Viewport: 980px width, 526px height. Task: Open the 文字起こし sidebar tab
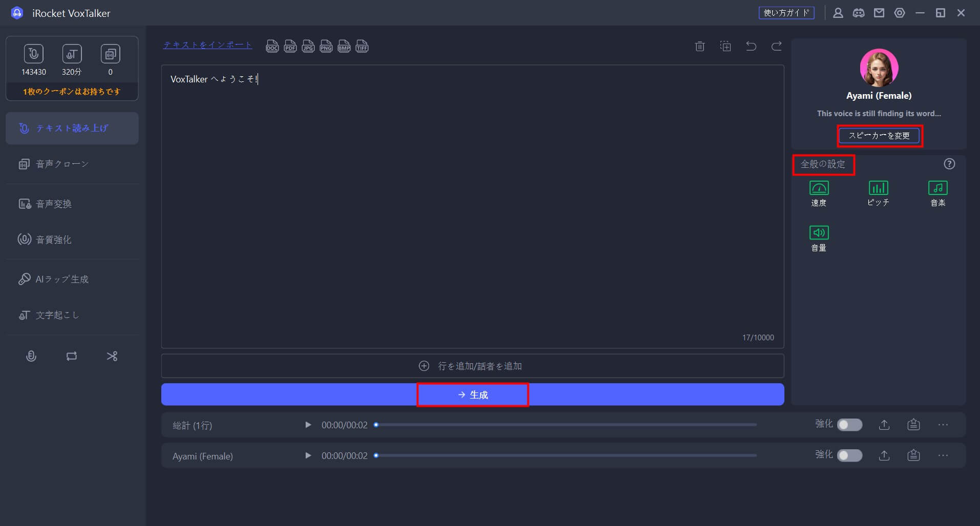[72, 315]
